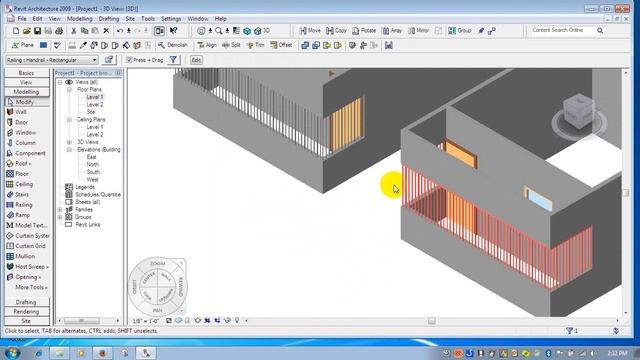Image resolution: width=640 pixels, height=360 pixels.
Task: Open the Modelling menu
Action: pos(80,19)
